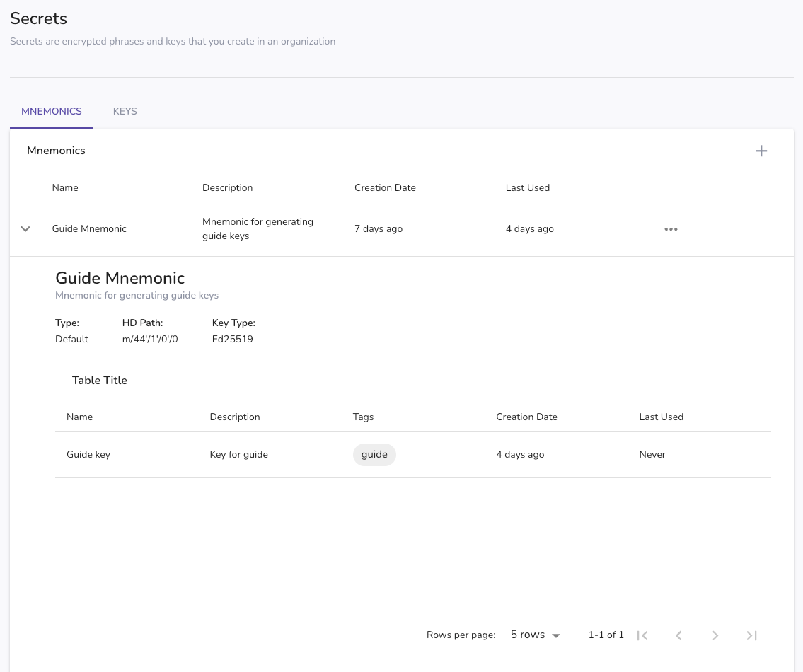The width and height of the screenshot is (803, 672).
Task: Click the Description header in the mnemonics table
Action: point(227,187)
